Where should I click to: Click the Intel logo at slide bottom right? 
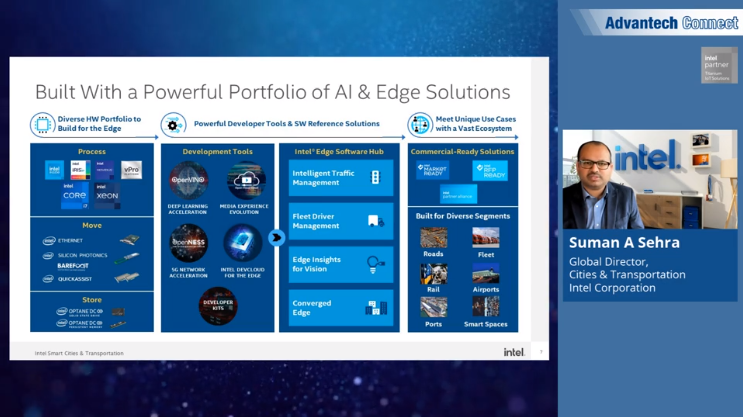coord(514,352)
